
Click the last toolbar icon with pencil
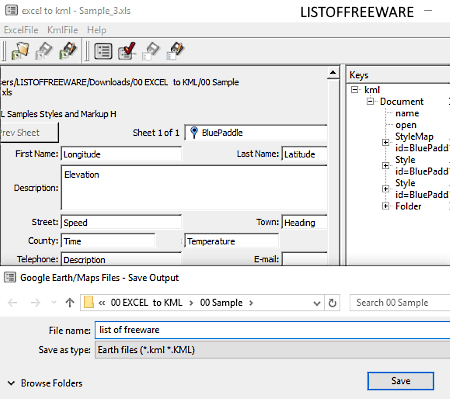coord(175,51)
